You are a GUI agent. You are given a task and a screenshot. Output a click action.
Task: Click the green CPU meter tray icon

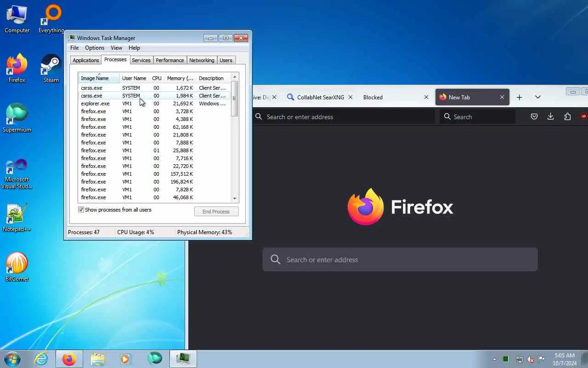coord(506,359)
